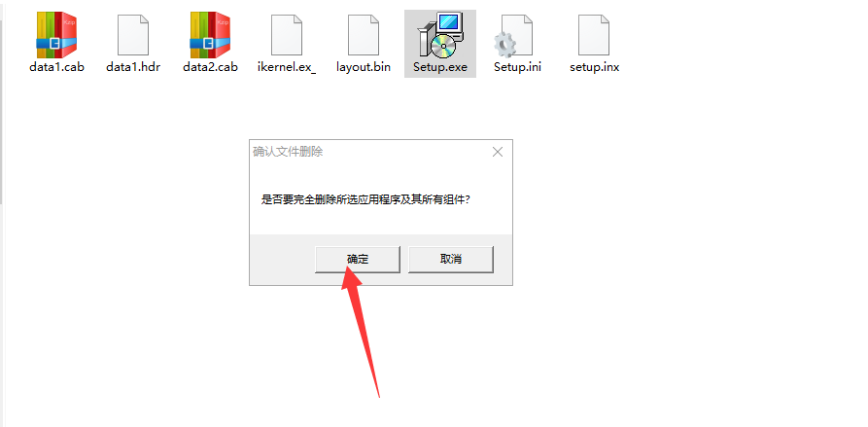Click the setup.inx filename label
The width and height of the screenshot is (868, 427).
595,67
